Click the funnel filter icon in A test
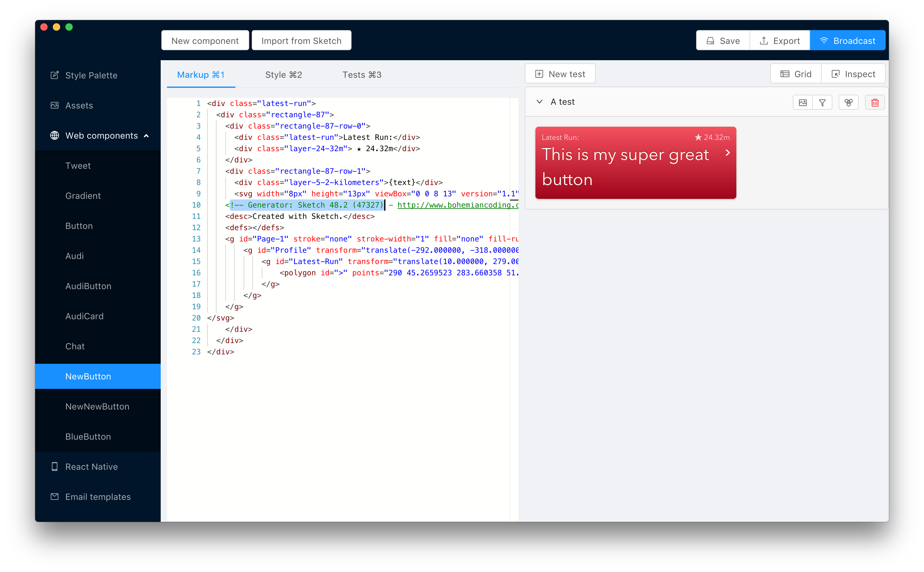 [x=822, y=103]
